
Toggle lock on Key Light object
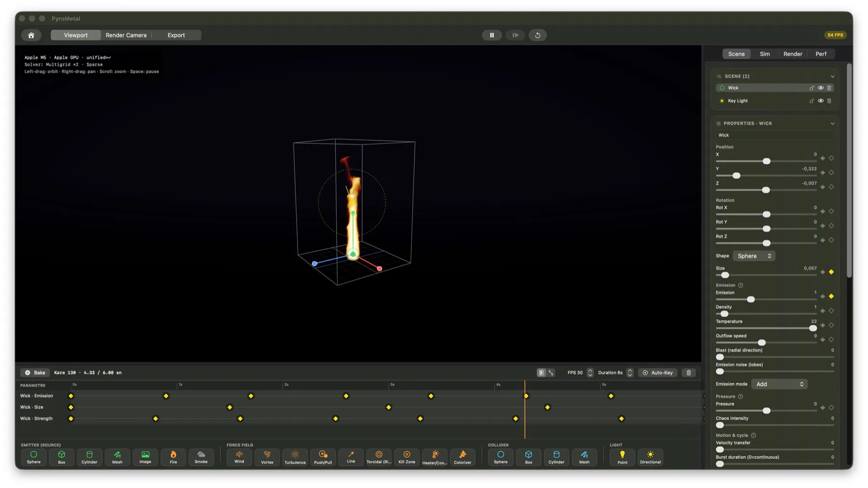coord(812,101)
